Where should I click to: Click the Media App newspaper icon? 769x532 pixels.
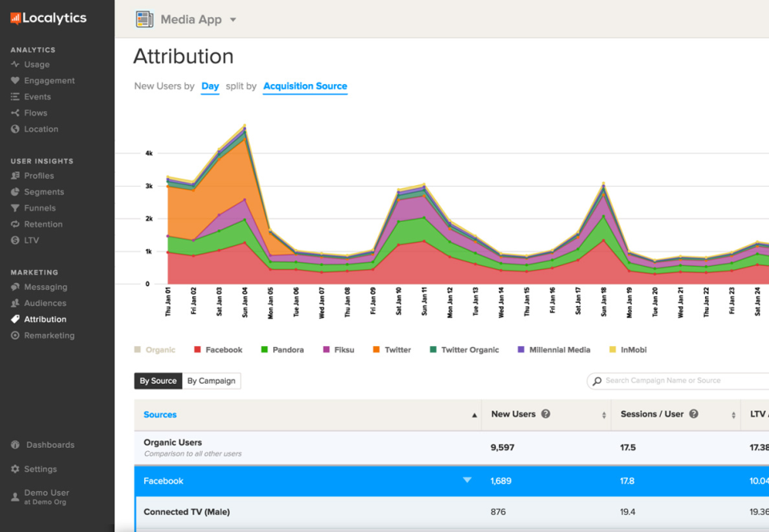pos(145,19)
